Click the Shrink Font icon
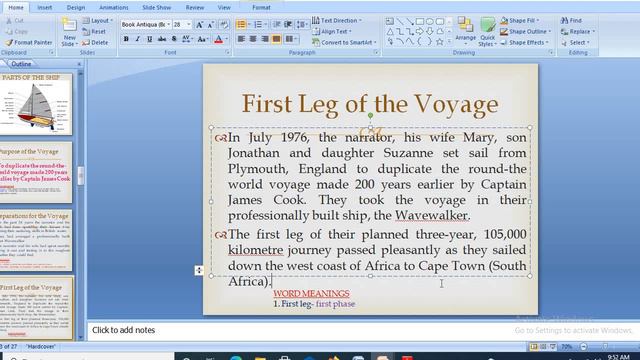This screenshot has height=360, width=640. pyautogui.click(x=211, y=25)
